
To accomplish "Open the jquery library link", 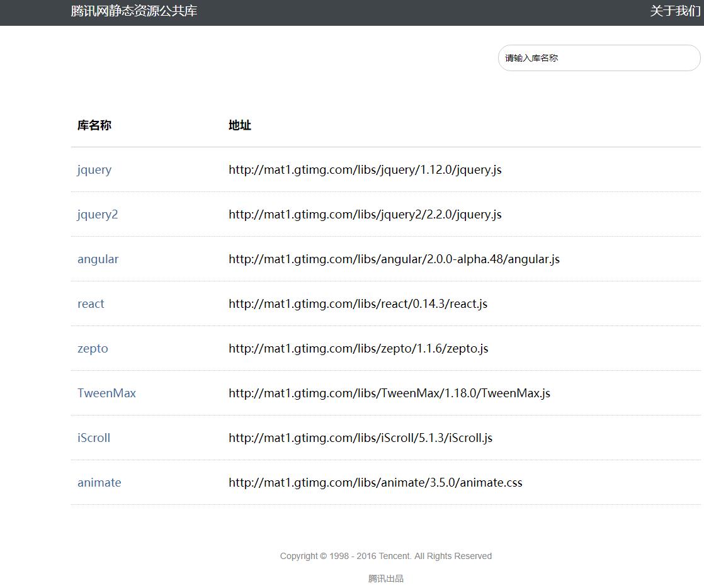I will tap(94, 170).
